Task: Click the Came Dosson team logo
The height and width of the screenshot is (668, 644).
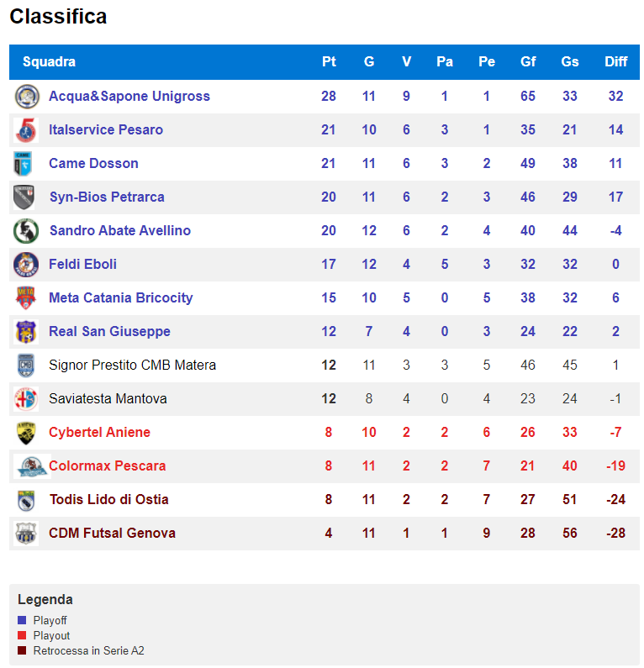Action: [x=23, y=164]
